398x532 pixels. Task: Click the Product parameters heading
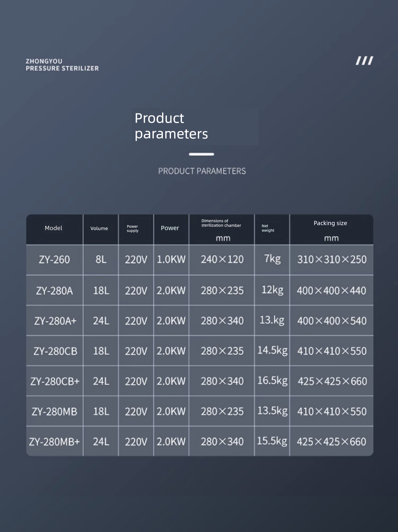(x=171, y=126)
